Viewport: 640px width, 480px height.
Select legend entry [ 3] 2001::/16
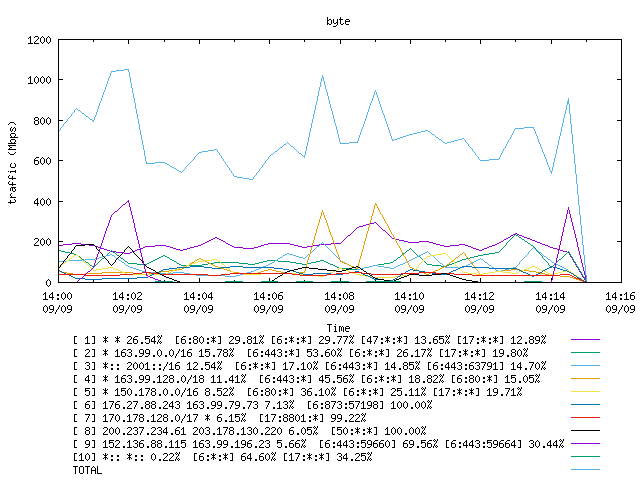(x=309, y=366)
